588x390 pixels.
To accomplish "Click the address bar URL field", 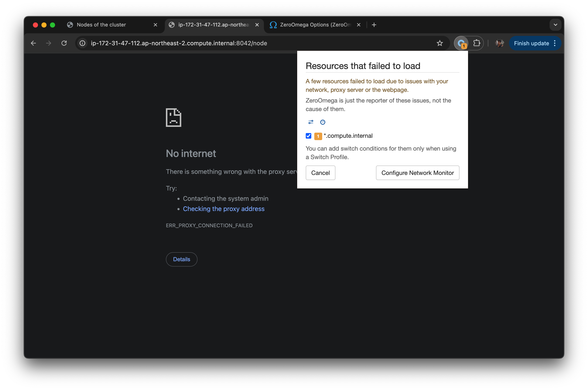I will coord(179,43).
